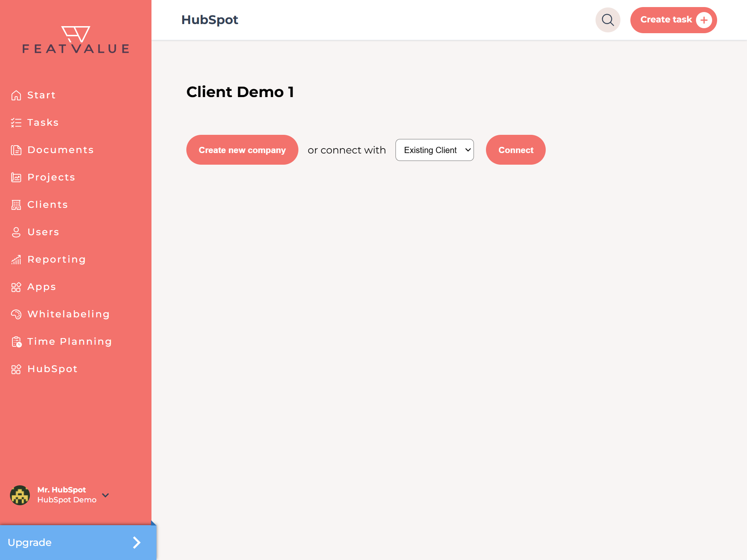Click the Clients building icon
The image size is (747, 560).
16,205
